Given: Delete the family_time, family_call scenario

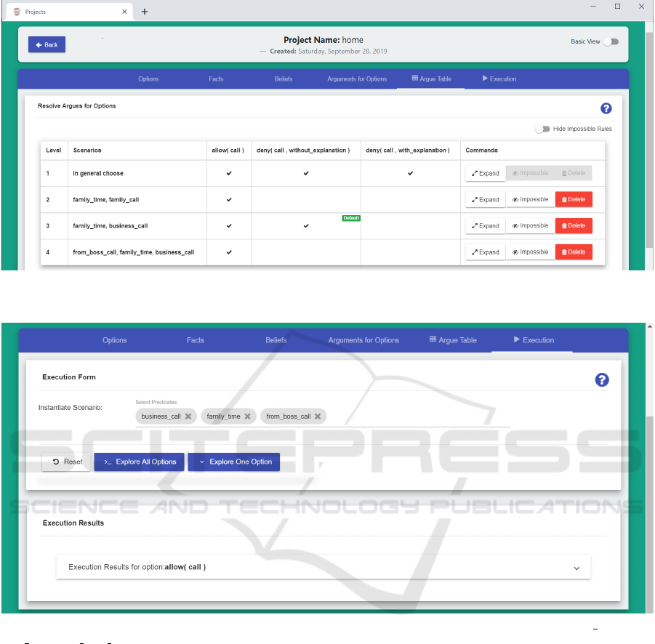Looking at the screenshot, I should 574,199.
